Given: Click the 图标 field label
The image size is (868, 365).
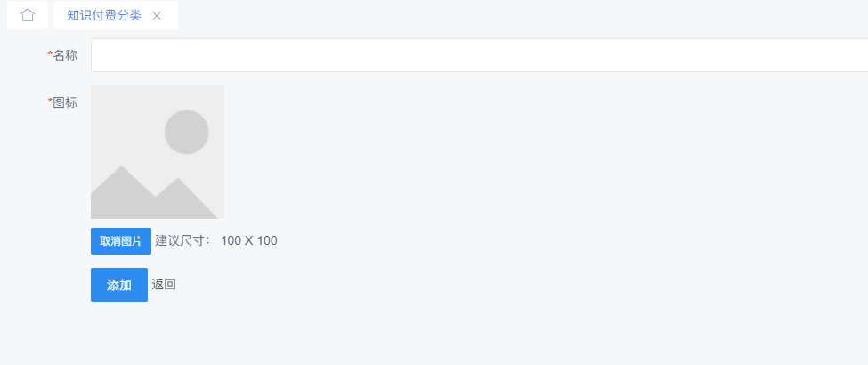Looking at the screenshot, I should pyautogui.click(x=65, y=102).
